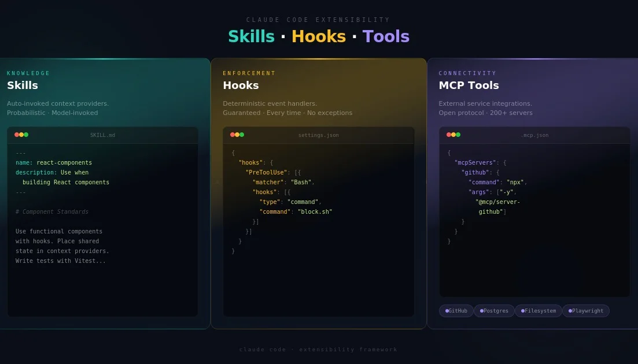This screenshot has height=364, width=638.
Task: Click the "PreToolUse" key in settings.json
Action: click(267, 172)
